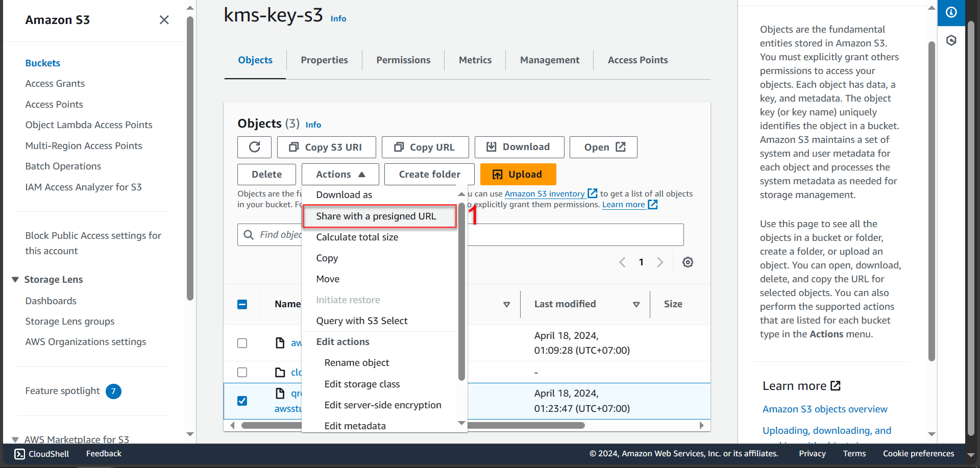Click the folder icon in second row

click(x=280, y=372)
